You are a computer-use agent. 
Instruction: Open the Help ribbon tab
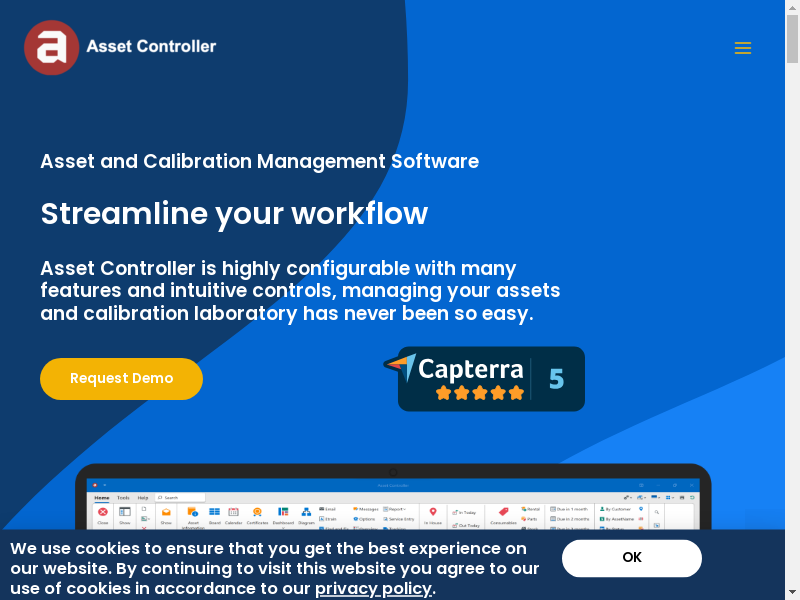143,497
